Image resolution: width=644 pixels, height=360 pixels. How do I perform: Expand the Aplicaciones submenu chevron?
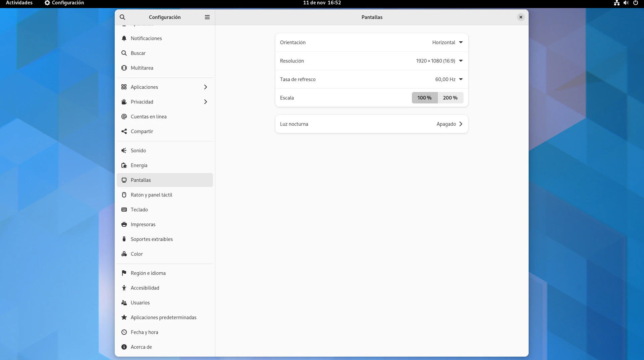(x=206, y=87)
